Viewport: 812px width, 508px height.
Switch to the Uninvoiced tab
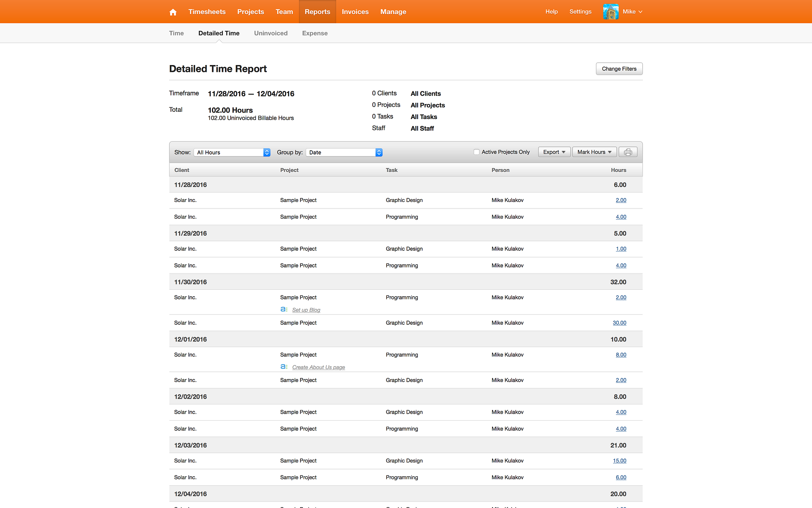270,33
